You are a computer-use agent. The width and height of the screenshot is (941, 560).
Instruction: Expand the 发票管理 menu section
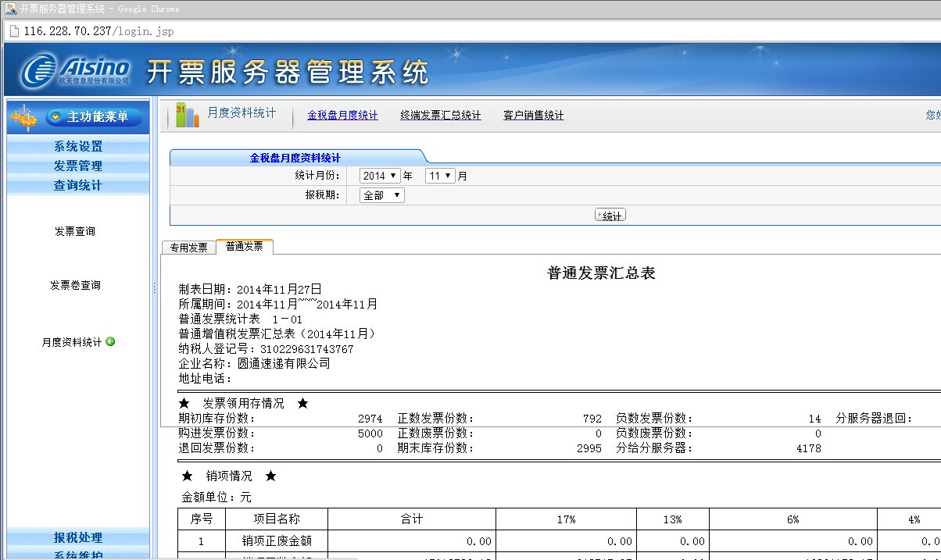coord(77,166)
